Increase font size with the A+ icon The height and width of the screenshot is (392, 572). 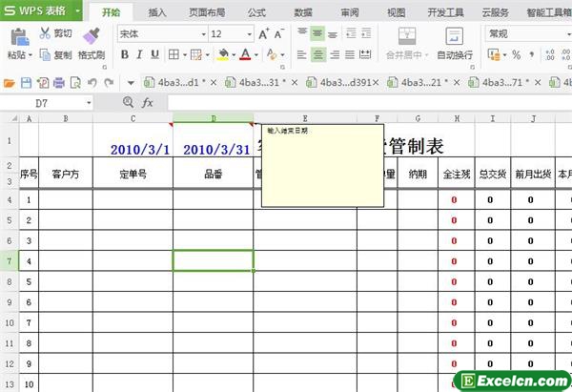(x=264, y=34)
